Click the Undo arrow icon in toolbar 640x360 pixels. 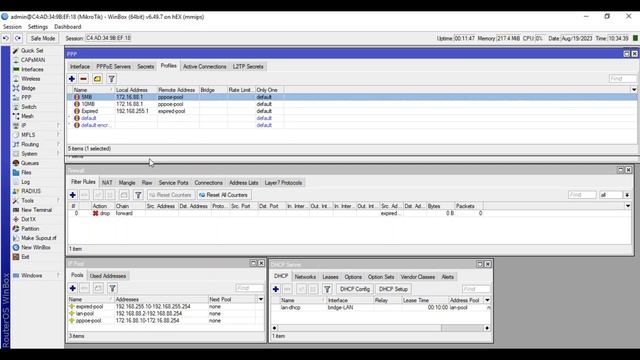(6, 38)
